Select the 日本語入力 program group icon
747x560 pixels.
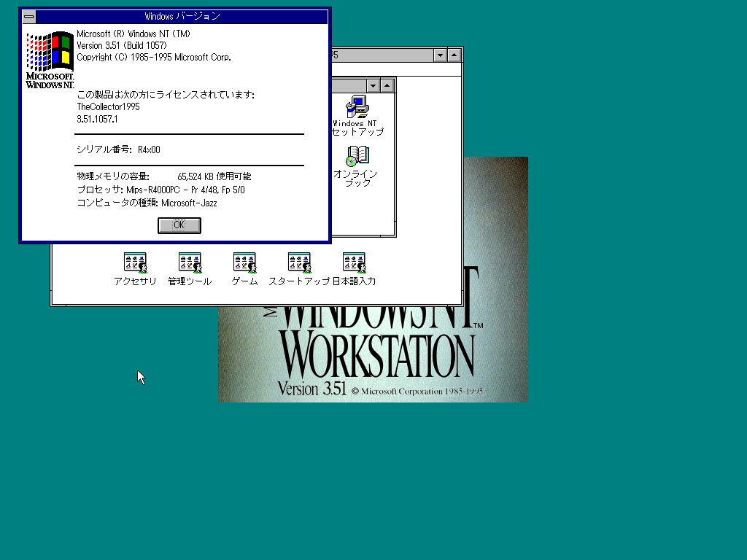click(x=354, y=262)
